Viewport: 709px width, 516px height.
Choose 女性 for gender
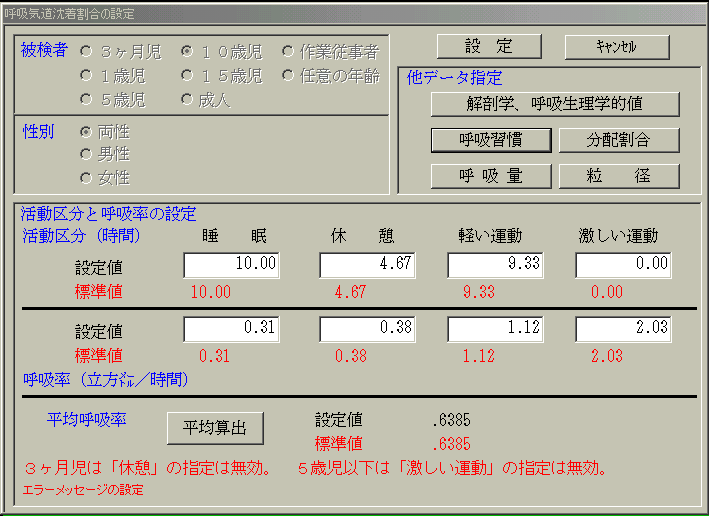click(87, 178)
